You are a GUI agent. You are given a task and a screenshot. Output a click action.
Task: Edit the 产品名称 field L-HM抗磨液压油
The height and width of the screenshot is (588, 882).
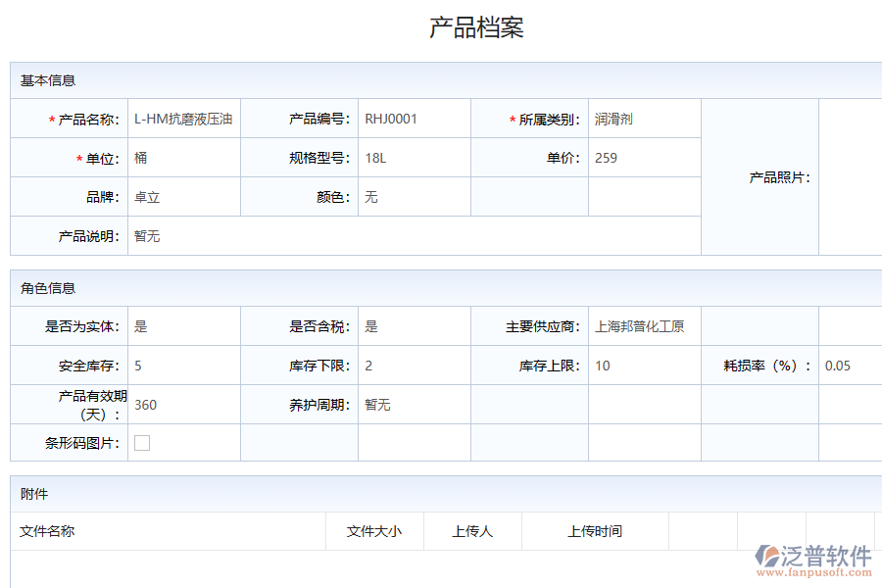pyautogui.click(x=183, y=118)
